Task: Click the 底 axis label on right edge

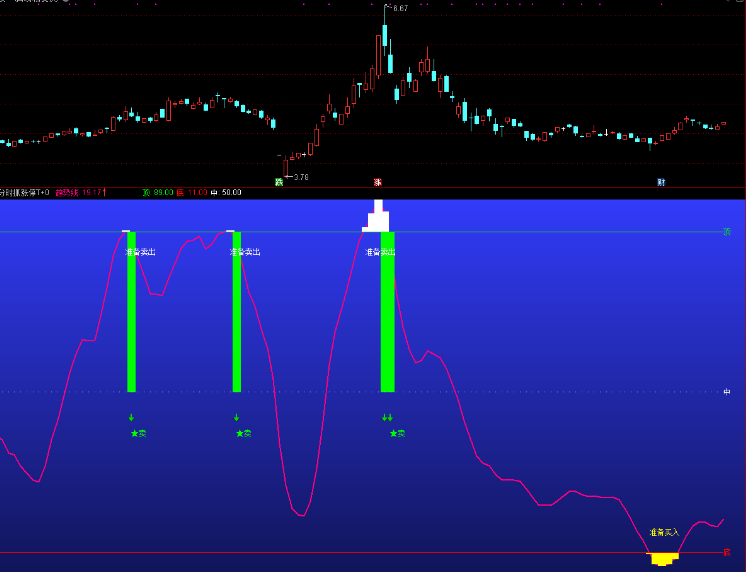Action: coord(726,552)
